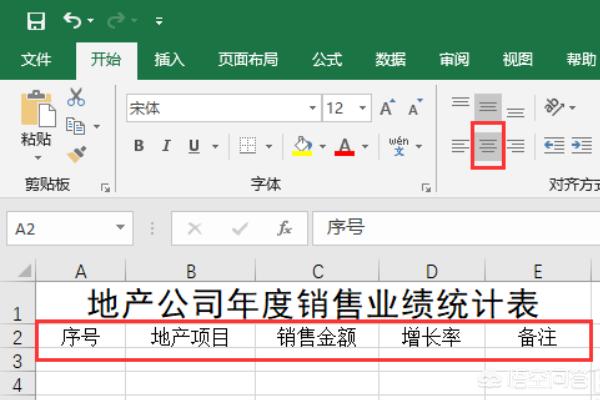The image size is (600, 400).
Task: Switch to the 插入 tab
Action: (169, 60)
